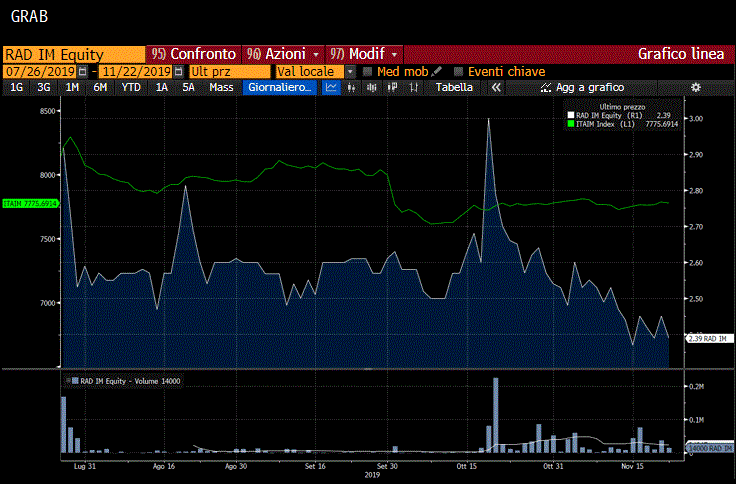Click the pencil icon beside Med mob
Viewport: 736px width, 484px height.
(x=437, y=72)
